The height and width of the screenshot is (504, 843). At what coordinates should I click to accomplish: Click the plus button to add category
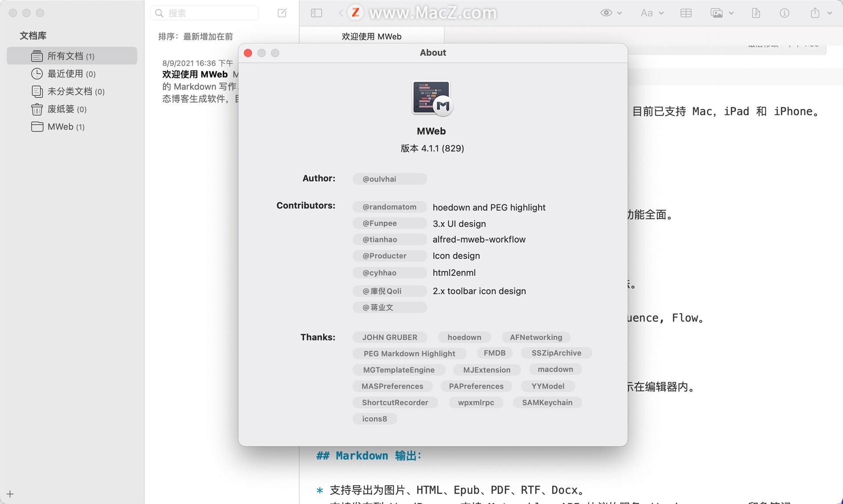click(10, 494)
